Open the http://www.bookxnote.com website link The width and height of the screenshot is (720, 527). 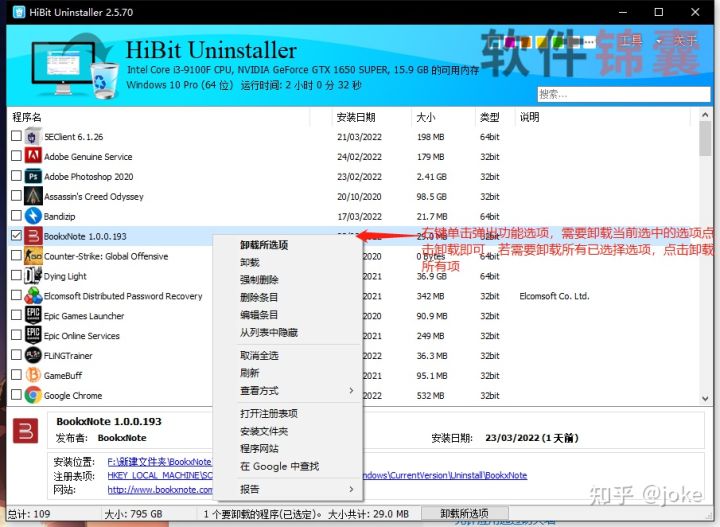tap(160, 490)
